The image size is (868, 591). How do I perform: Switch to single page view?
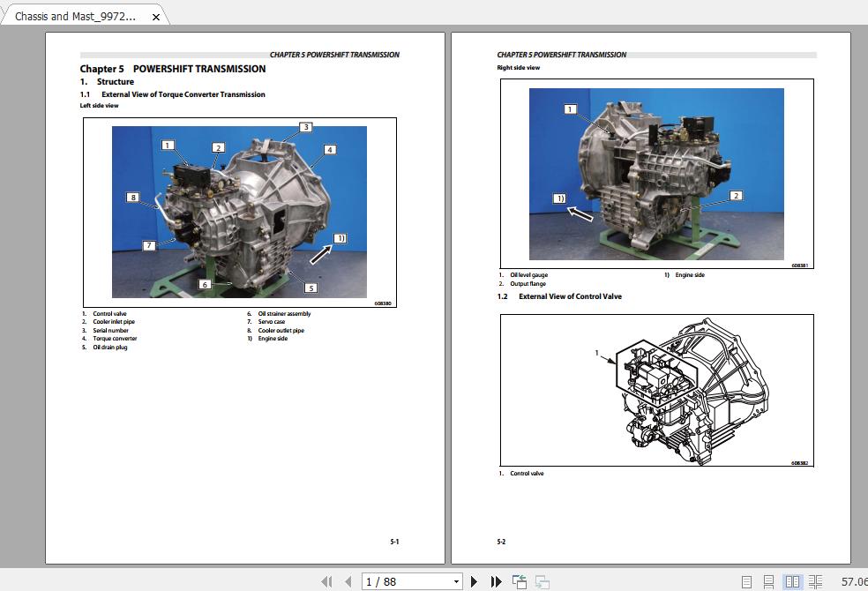point(746,580)
